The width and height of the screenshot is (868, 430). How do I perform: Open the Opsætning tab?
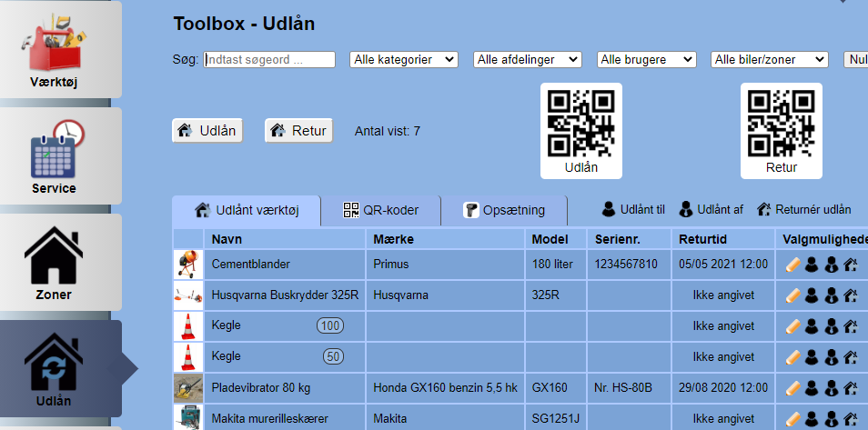(x=504, y=210)
